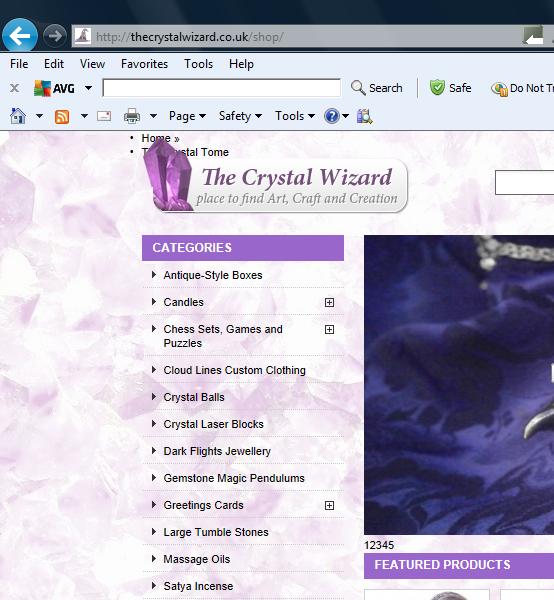This screenshot has height=600, width=554.
Task: Expand Chess Sets, Games and Puzzles plus icon
Action: 329,330
